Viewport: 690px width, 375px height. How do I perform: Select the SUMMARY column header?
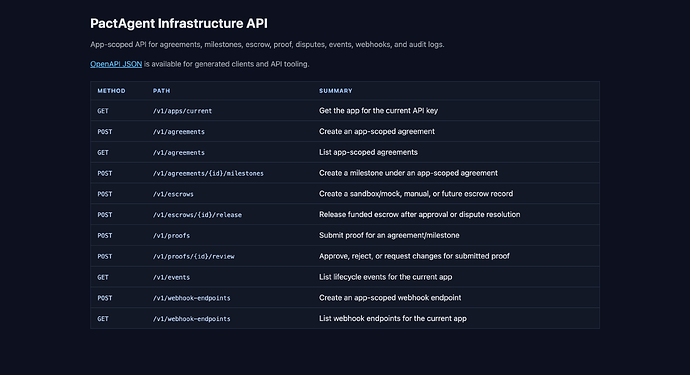(336, 91)
